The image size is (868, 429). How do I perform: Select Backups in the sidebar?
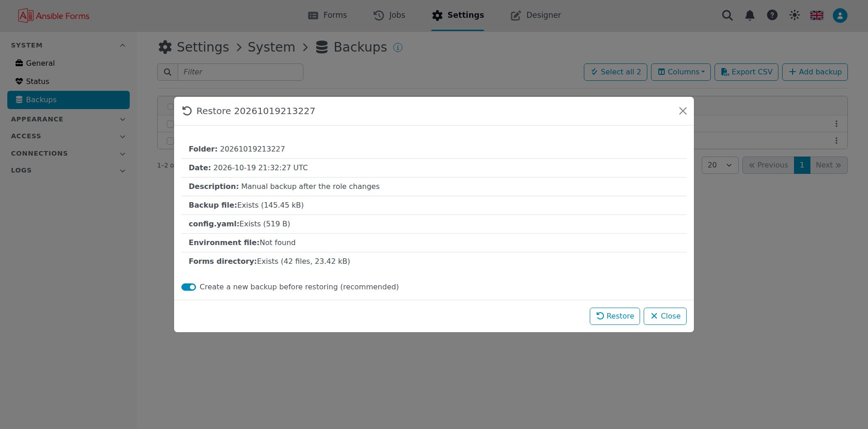[x=69, y=100]
